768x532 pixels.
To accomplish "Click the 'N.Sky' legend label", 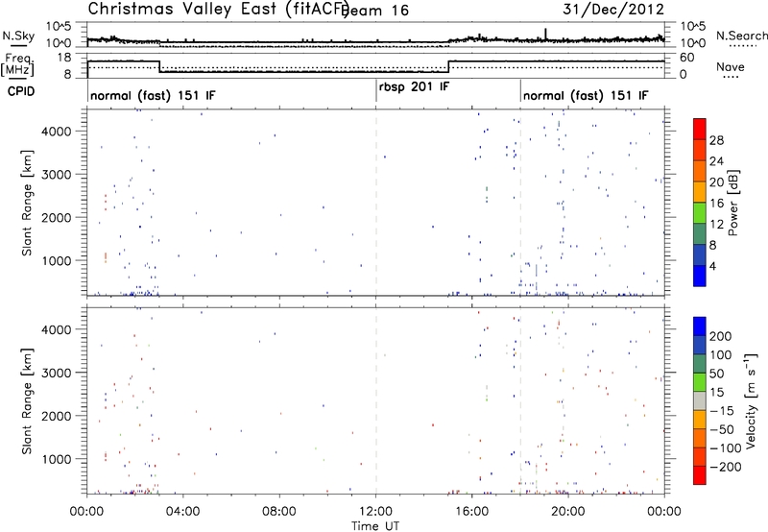I will point(18,36).
